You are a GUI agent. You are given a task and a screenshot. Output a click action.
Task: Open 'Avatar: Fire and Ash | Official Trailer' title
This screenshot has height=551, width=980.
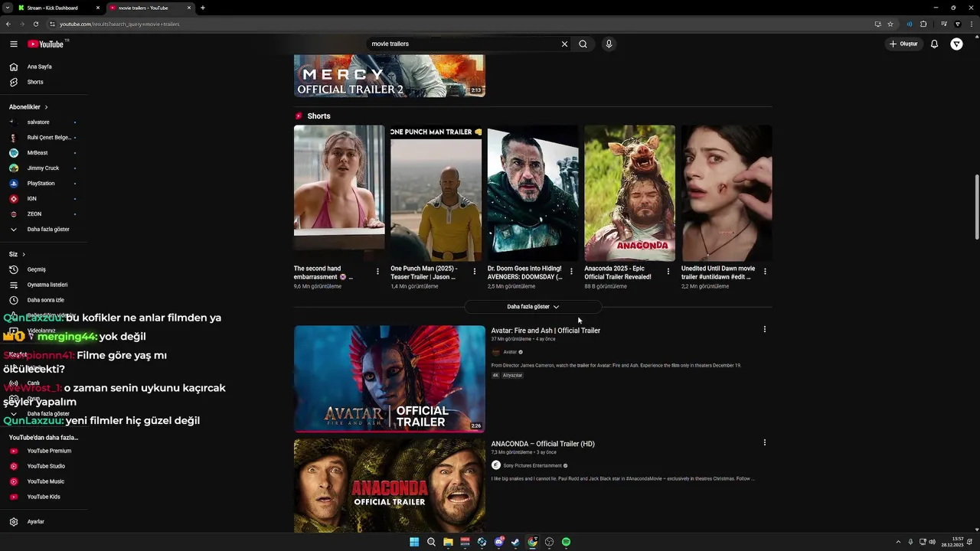point(545,331)
